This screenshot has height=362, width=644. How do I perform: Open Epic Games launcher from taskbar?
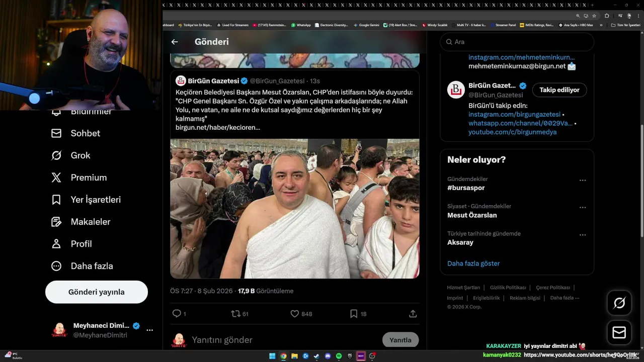[350, 356]
